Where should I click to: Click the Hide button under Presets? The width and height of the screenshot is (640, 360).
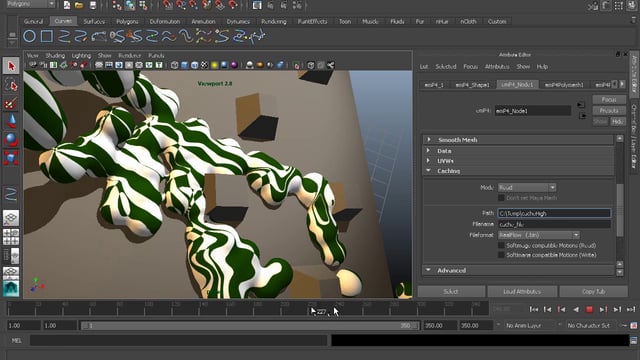point(618,122)
